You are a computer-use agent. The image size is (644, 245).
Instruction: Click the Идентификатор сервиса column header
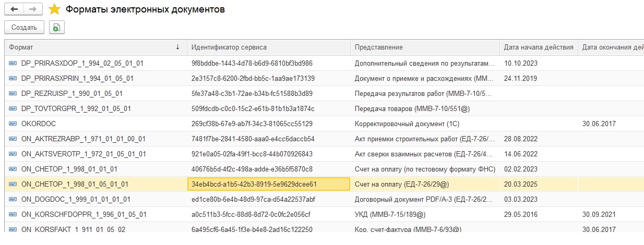tap(229, 47)
